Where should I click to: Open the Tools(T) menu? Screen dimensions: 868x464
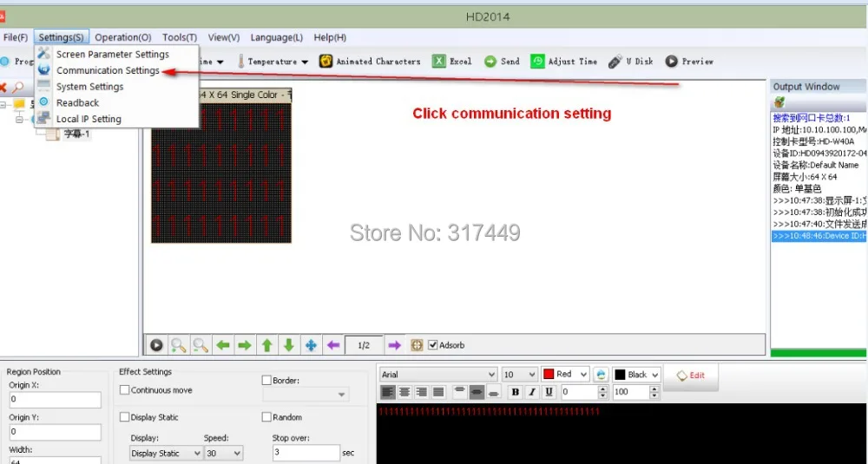[x=180, y=37]
